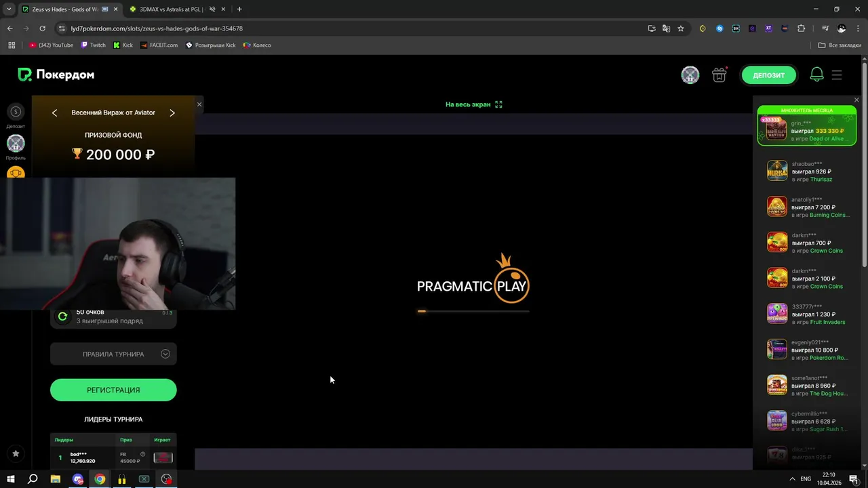The image size is (868, 488).
Task: Open the extensions puzzle icon
Action: (x=801, y=28)
